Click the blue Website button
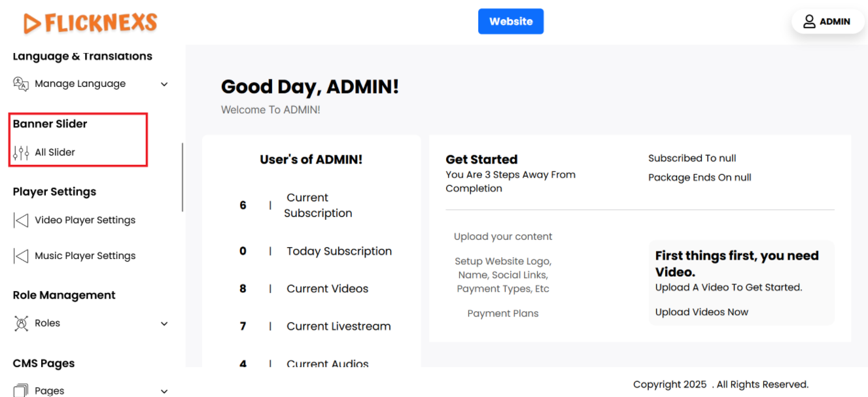The width and height of the screenshot is (868, 397). 511,22
